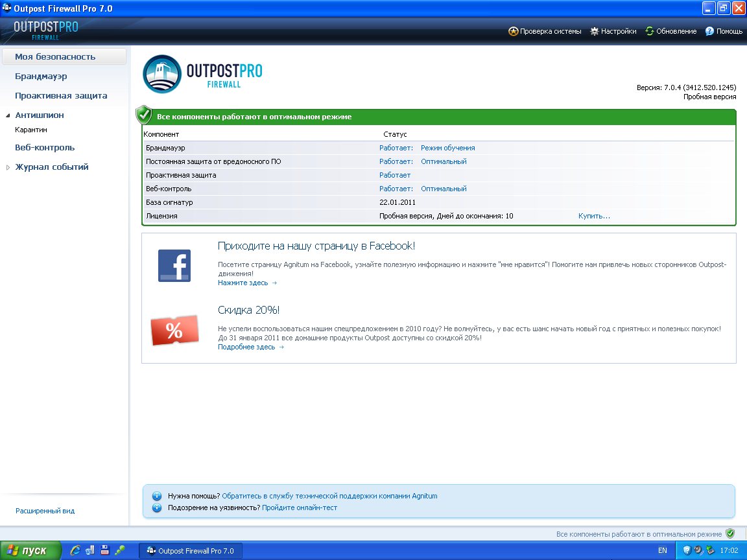The height and width of the screenshot is (560, 747).
Task: Open the Антишпион sidebar section
Action: tap(40, 115)
